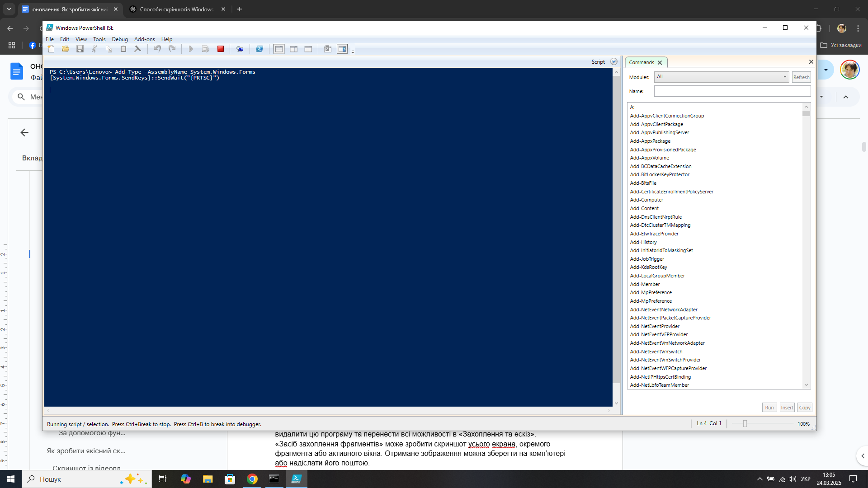
Task: Show script pane on the right layout icon
Action: pos(294,49)
